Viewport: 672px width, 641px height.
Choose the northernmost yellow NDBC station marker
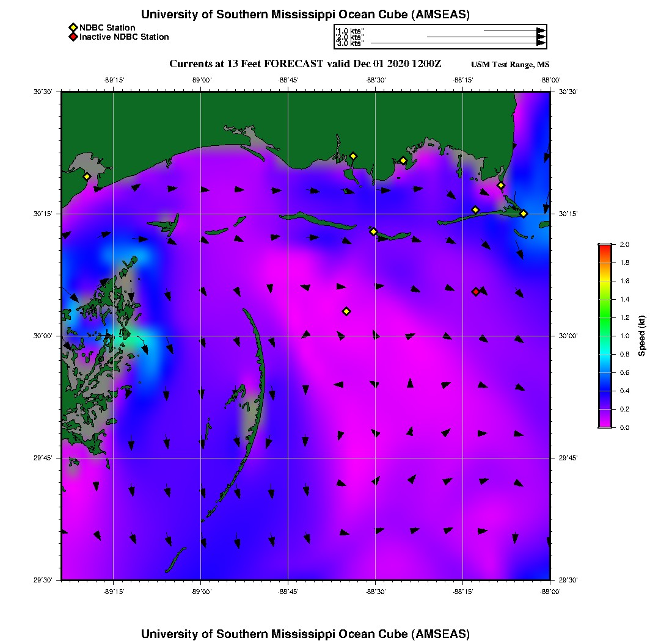click(x=353, y=156)
